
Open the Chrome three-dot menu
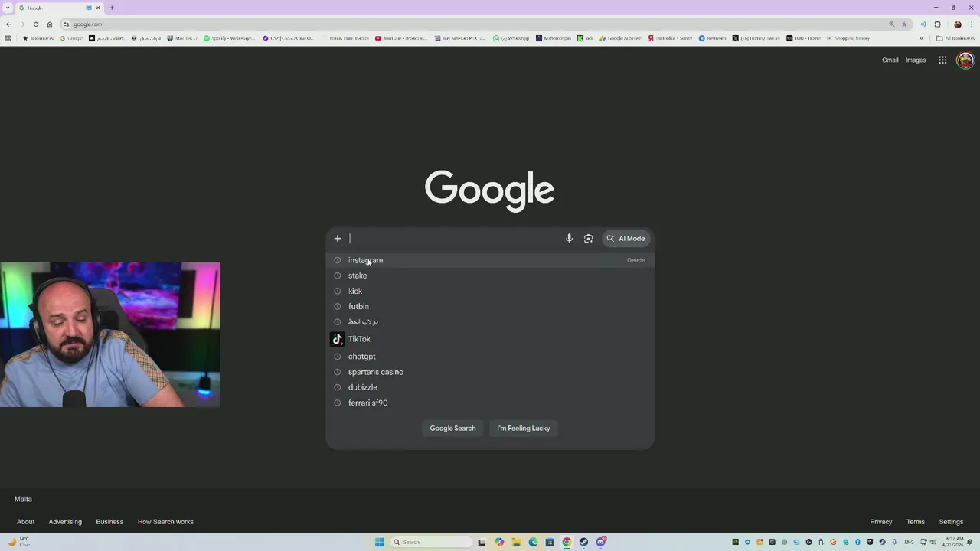tap(972, 24)
